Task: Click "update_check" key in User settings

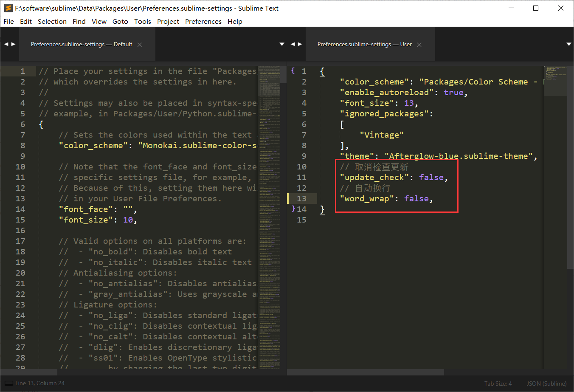Action: [x=374, y=177]
